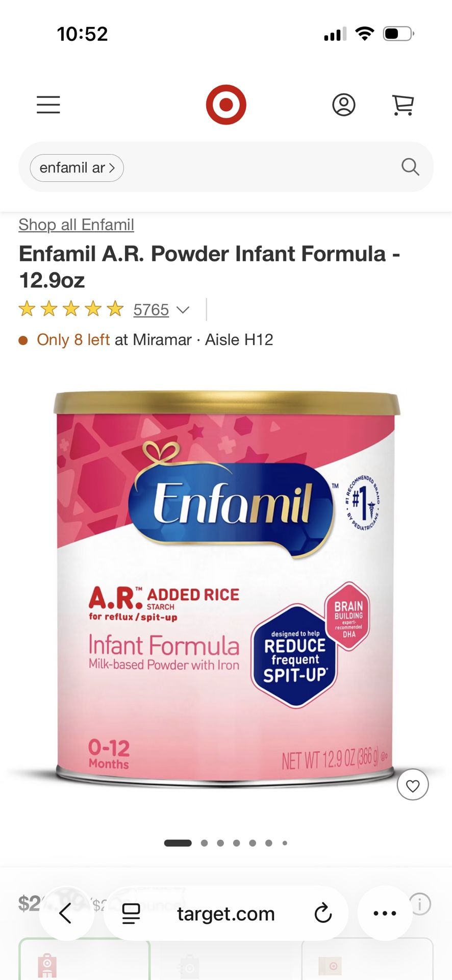Open the account profile icon
Screen dimensions: 452x980
coord(344,105)
